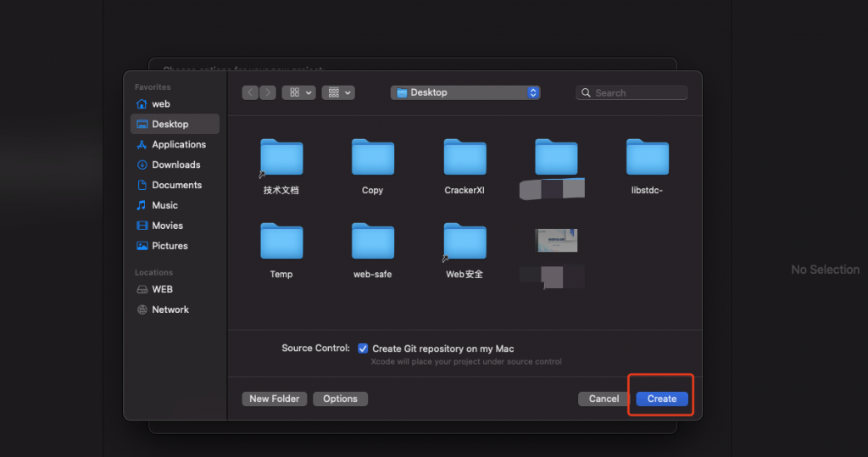This screenshot has width=868, height=457.
Task: Click the New Folder button
Action: 274,398
